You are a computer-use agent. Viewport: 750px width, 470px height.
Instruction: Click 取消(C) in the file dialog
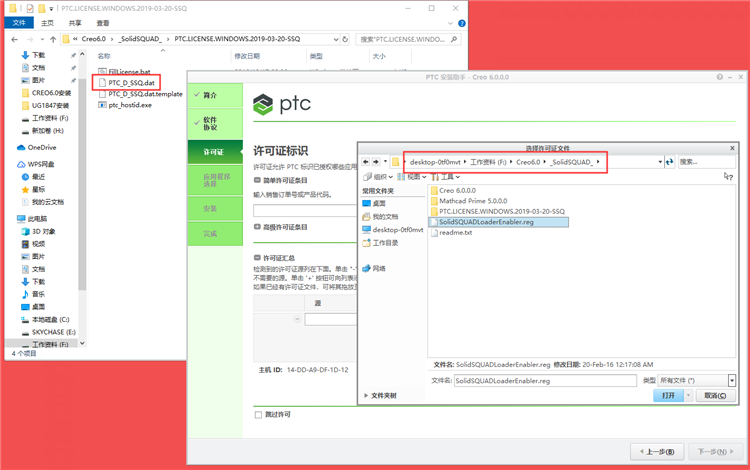pyautogui.click(x=715, y=395)
